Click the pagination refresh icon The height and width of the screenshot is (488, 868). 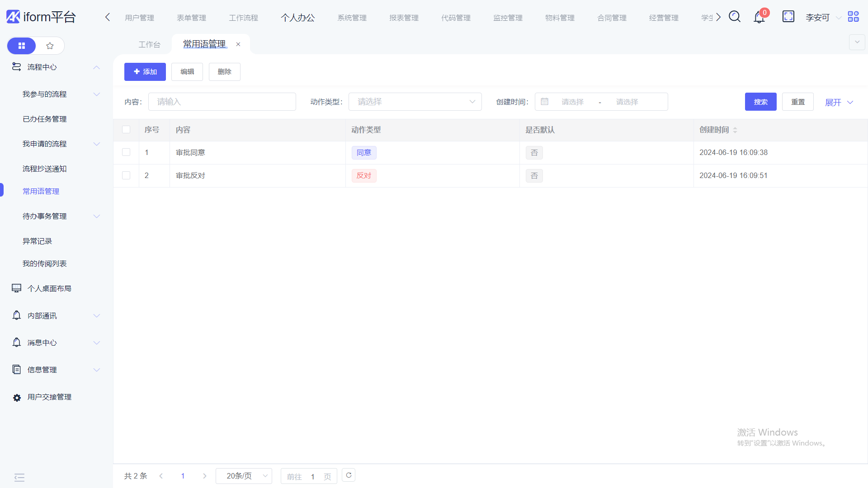tap(349, 475)
